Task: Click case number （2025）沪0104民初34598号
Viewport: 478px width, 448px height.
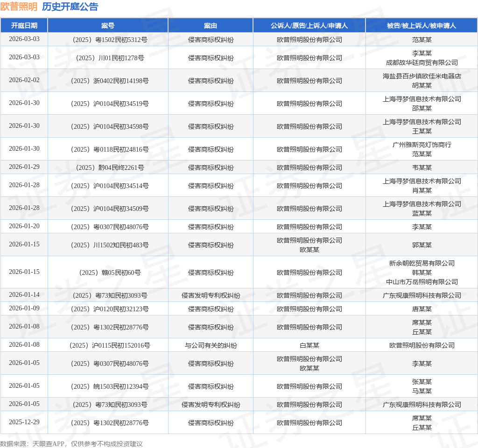Action: click(110, 126)
